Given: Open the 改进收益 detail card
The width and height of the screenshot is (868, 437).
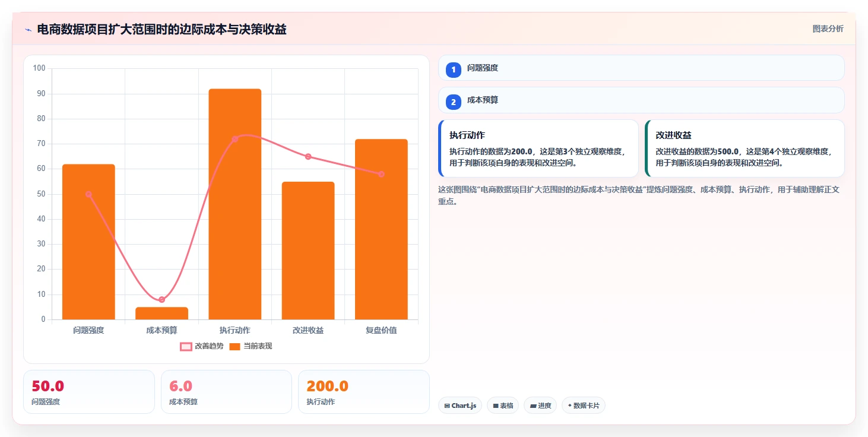Looking at the screenshot, I should click(x=745, y=148).
